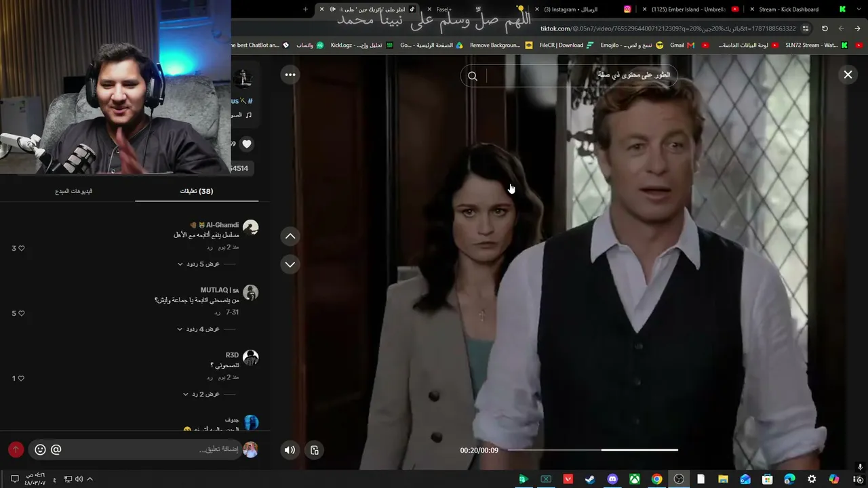Open the notification center icon in taskbar

14,479
